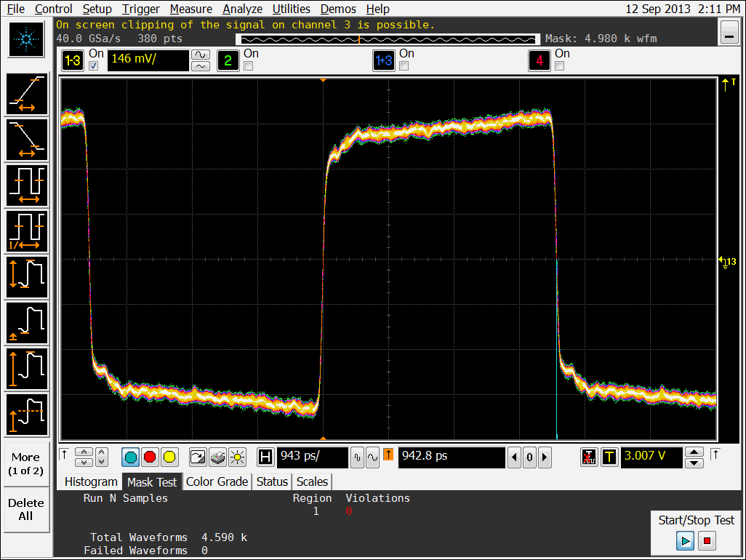Viewport: 746px width, 560px height.
Task: Click the display intensity sun icon
Action: pos(237,457)
